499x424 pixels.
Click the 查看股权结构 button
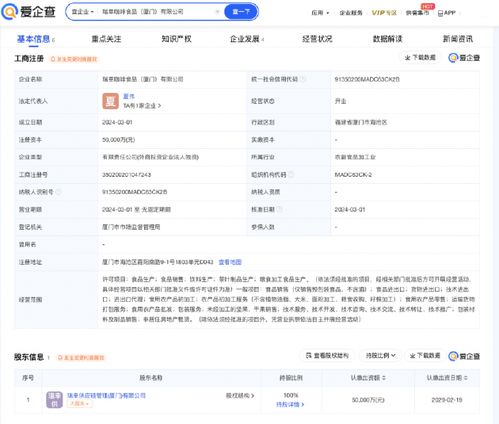328,356
